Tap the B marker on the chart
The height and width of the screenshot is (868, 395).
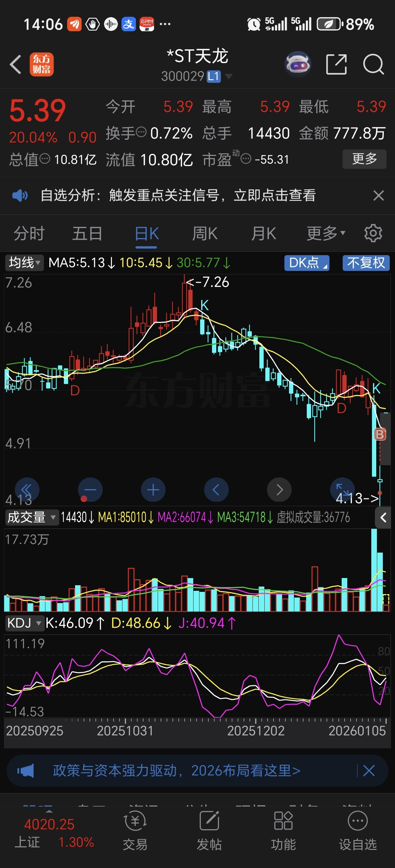coord(380,434)
